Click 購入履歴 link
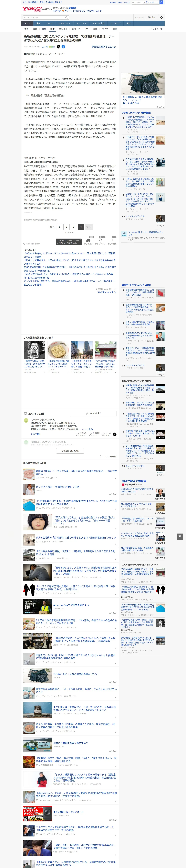 pos(152,18)
